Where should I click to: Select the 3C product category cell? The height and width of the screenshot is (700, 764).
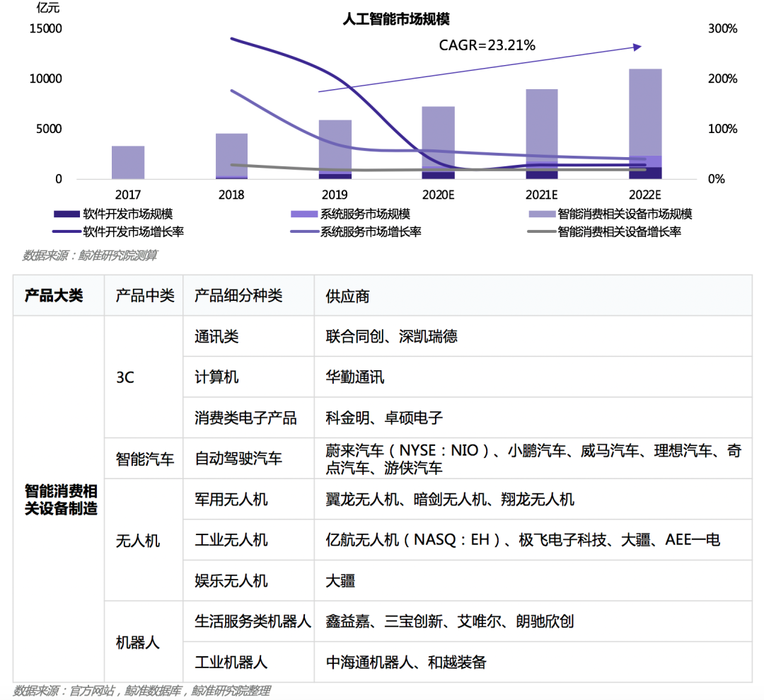point(125,377)
